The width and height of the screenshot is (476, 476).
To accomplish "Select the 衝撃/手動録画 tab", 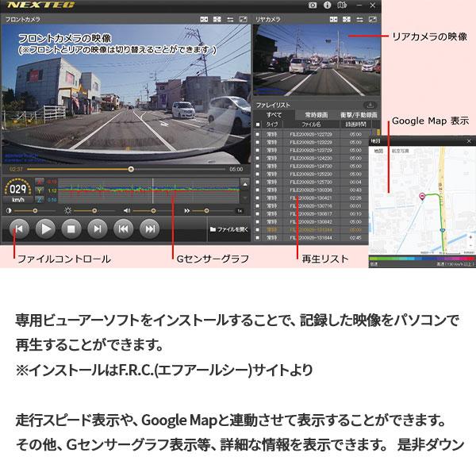I will pyautogui.click(x=359, y=115).
